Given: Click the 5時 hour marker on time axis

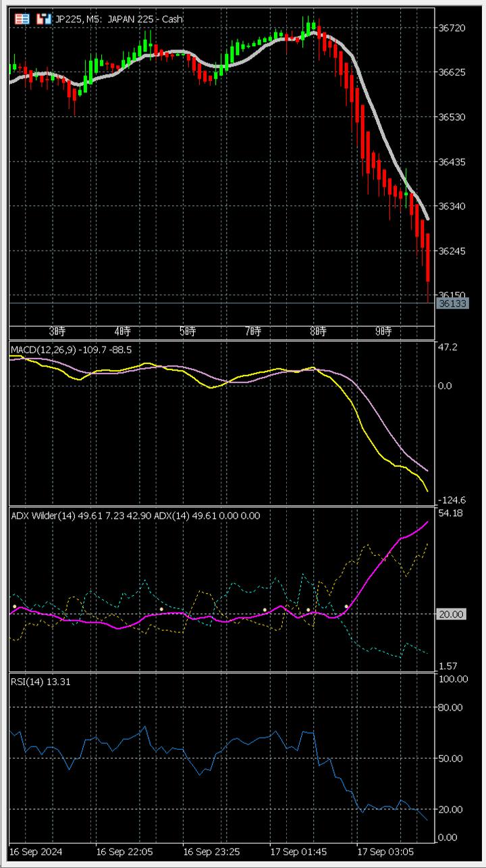Looking at the screenshot, I should (187, 331).
